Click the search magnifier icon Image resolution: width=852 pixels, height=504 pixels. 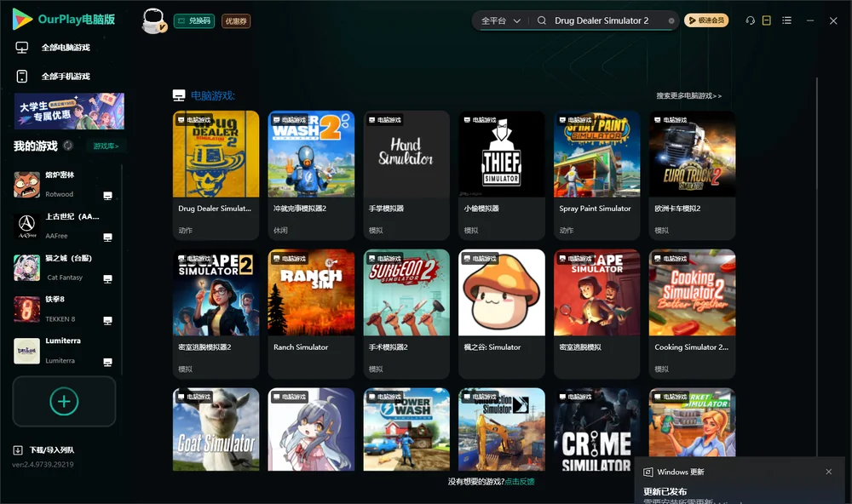coord(541,20)
